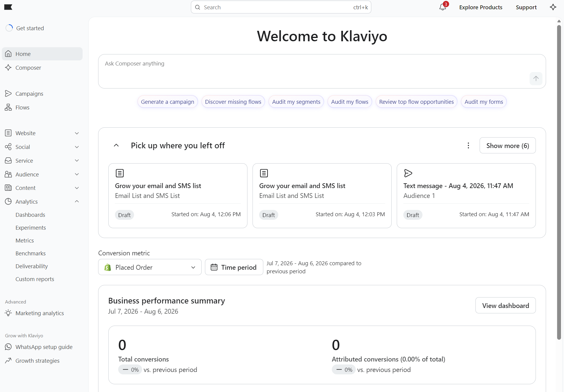
Task: Expand the Content menu chevron
Action: [77, 188]
